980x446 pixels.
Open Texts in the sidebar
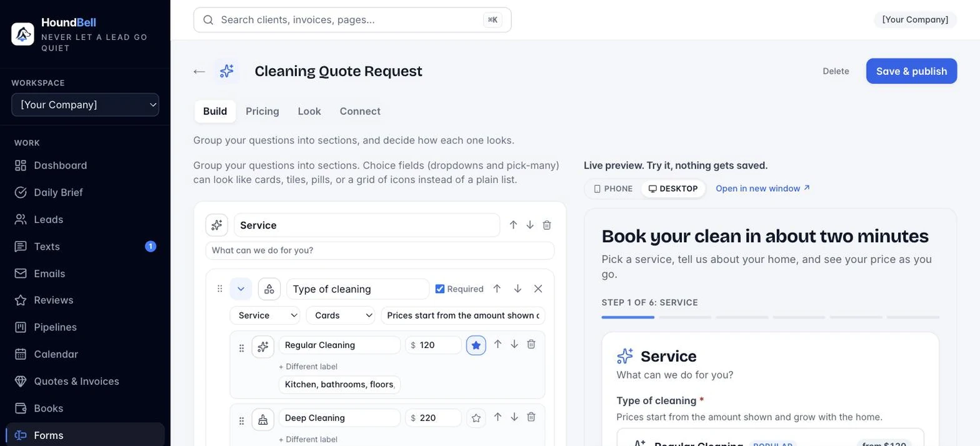point(85,246)
